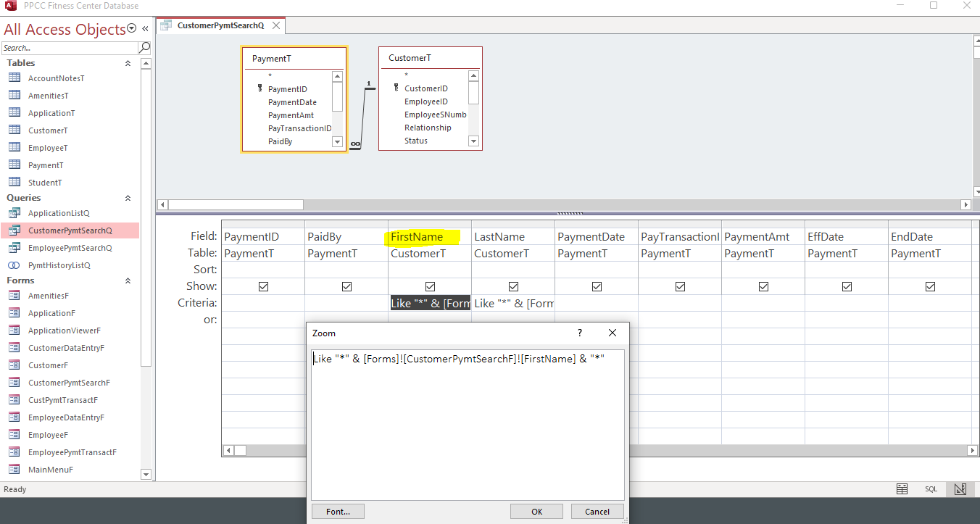Click the table icon next to EmployeeT
The image size is (980, 524).
pos(16,147)
